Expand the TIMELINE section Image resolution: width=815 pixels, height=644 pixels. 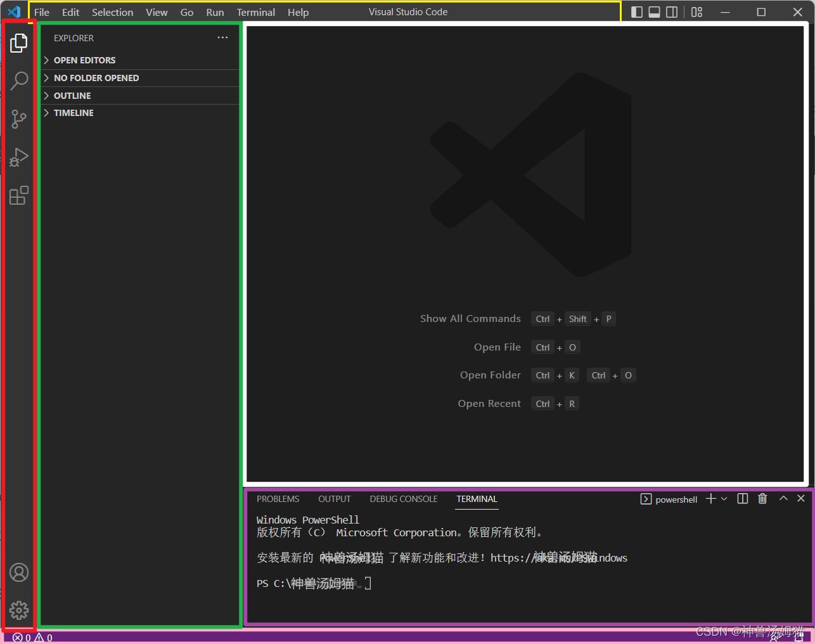[x=74, y=113]
